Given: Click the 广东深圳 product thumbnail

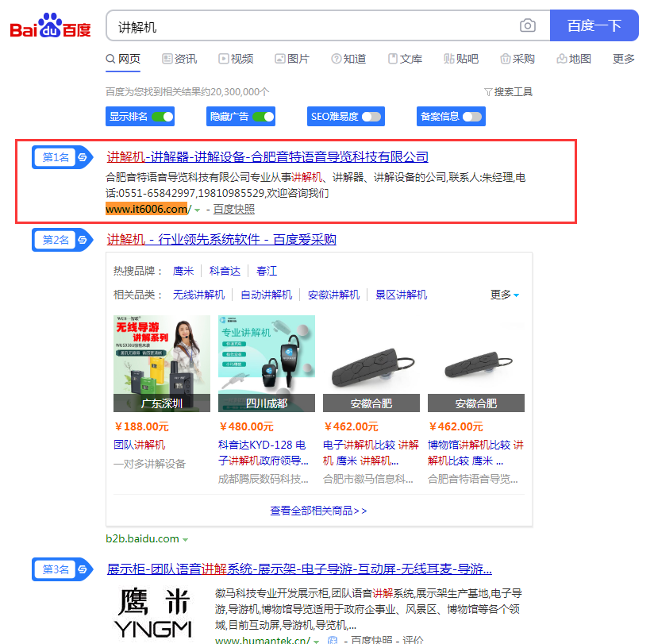Looking at the screenshot, I should 162,364.
